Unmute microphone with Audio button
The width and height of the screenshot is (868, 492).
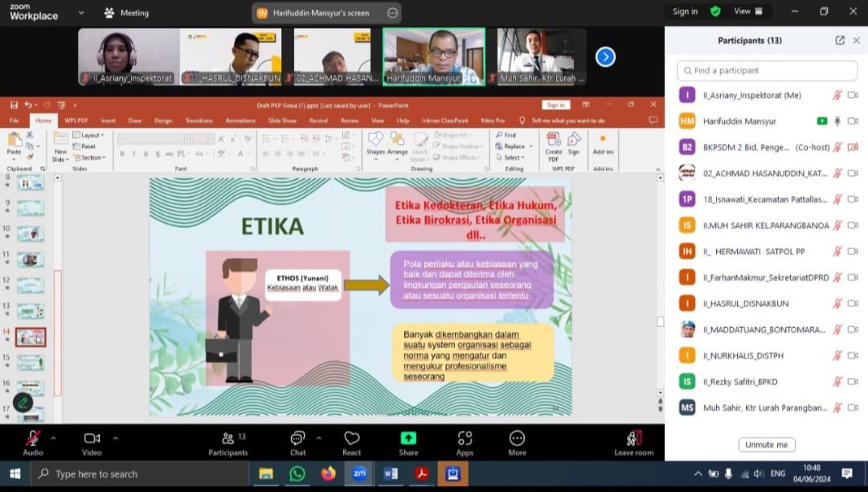(33, 443)
